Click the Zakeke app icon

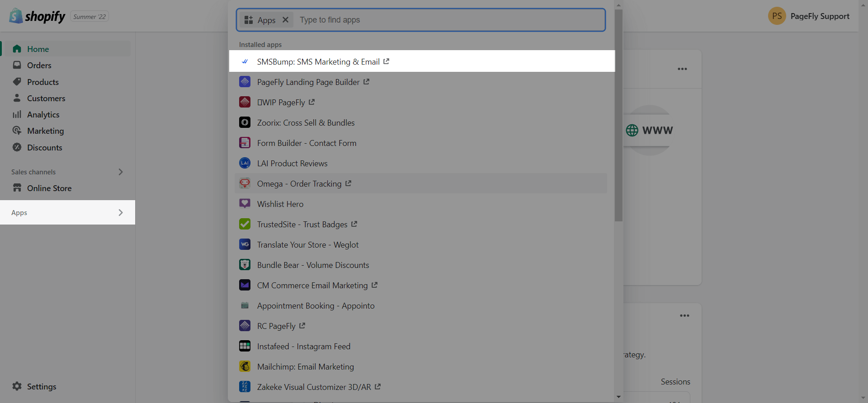pos(245,387)
